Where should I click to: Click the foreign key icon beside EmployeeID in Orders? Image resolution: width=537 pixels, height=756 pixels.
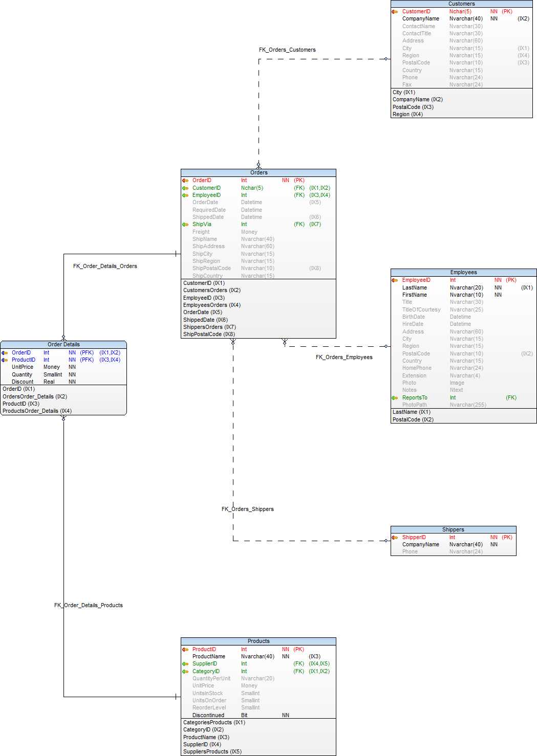click(185, 195)
